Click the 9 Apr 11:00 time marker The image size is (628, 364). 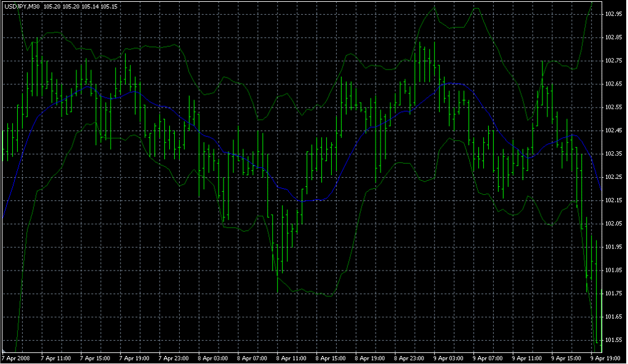coord(528,358)
